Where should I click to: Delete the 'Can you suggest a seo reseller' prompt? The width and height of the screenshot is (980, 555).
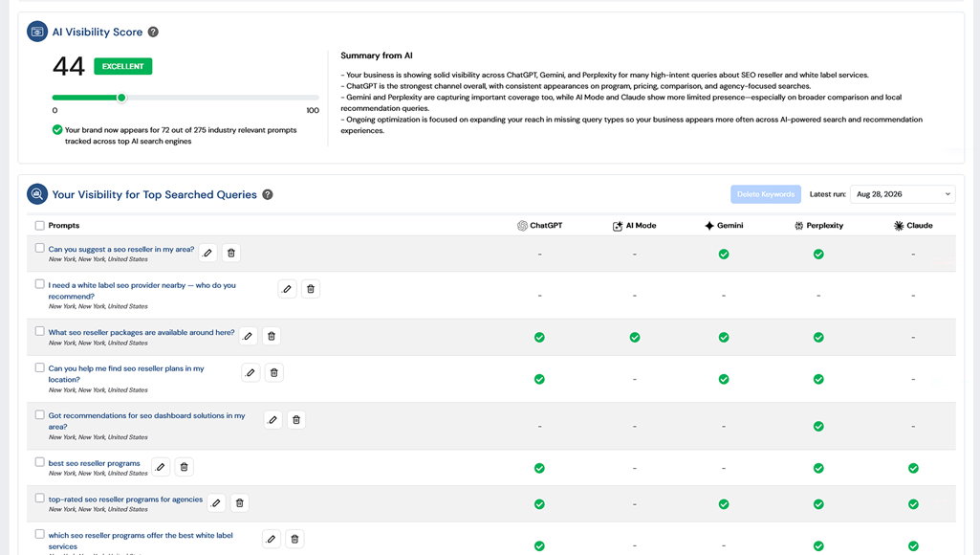coord(231,253)
